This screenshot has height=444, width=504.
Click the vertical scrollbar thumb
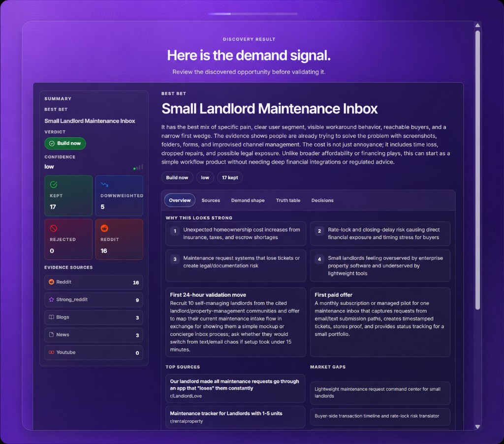click(477, 170)
